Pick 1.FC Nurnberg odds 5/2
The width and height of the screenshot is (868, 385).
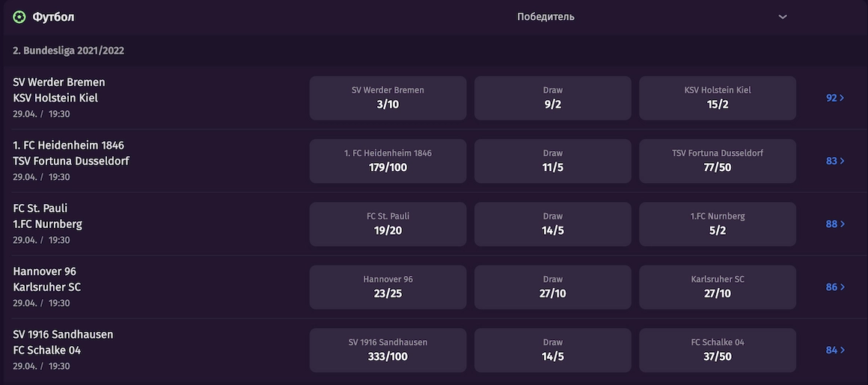pos(718,224)
